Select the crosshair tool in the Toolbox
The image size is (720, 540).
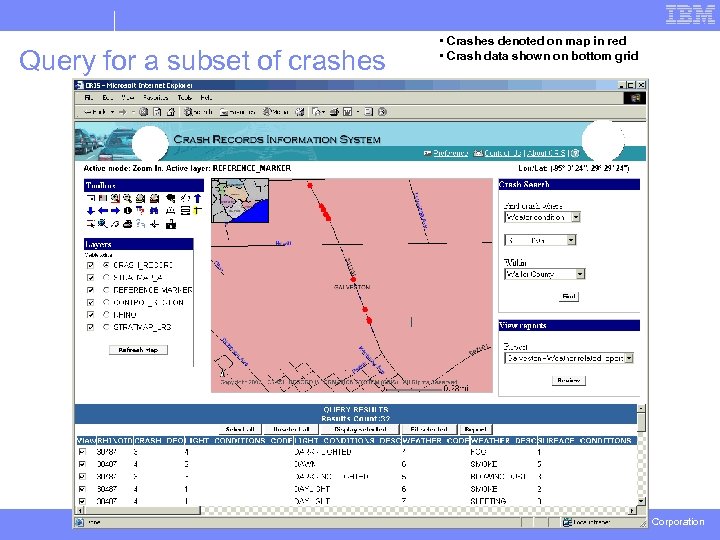(x=154, y=224)
